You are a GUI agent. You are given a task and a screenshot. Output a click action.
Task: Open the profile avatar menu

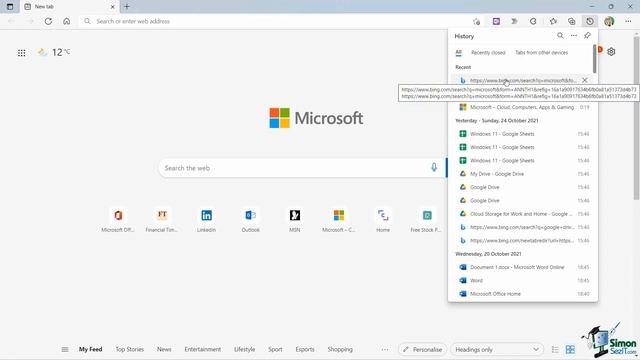609,21
